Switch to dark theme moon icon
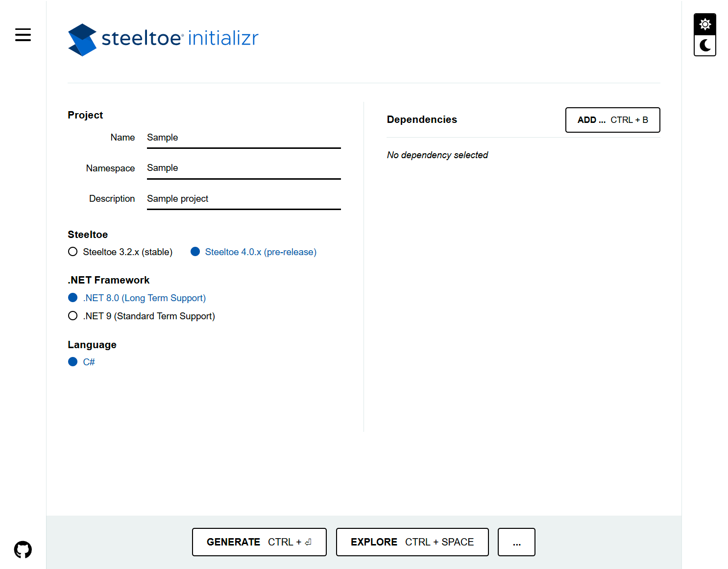728x569 pixels. 705,46
